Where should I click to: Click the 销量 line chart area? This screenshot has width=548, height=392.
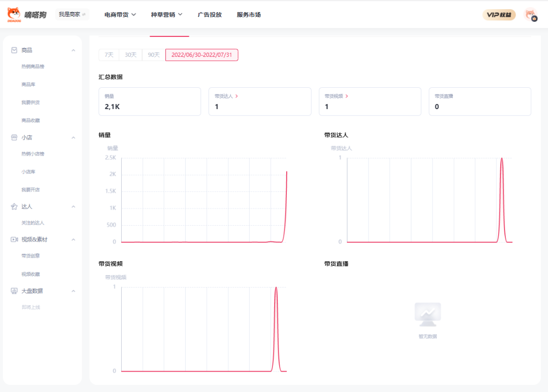point(204,200)
